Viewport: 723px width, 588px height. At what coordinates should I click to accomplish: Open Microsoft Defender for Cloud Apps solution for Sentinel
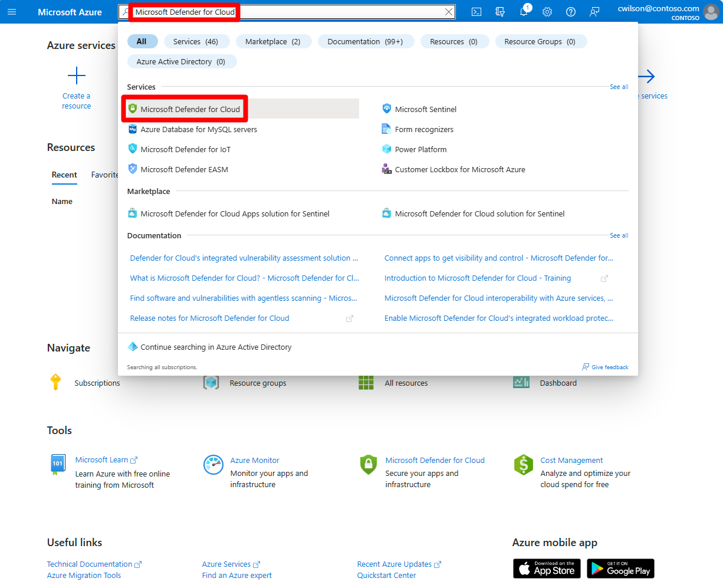coord(235,213)
